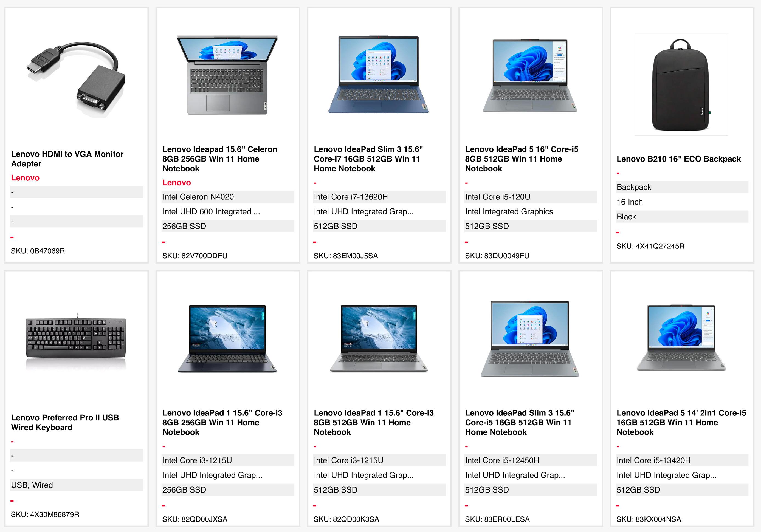Image resolution: width=761 pixels, height=532 pixels.
Task: Click the IdeaPad 5 14' 2in1 laptop image
Action: pos(681,338)
